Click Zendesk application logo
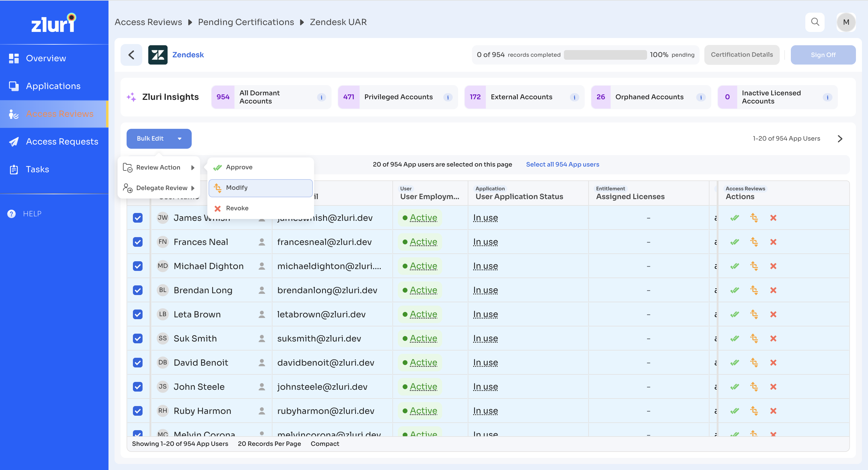The height and width of the screenshot is (470, 868). (158, 55)
